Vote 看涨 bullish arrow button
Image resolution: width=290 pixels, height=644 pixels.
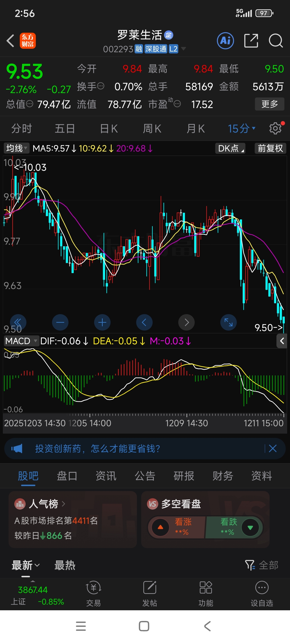pyautogui.click(x=160, y=527)
